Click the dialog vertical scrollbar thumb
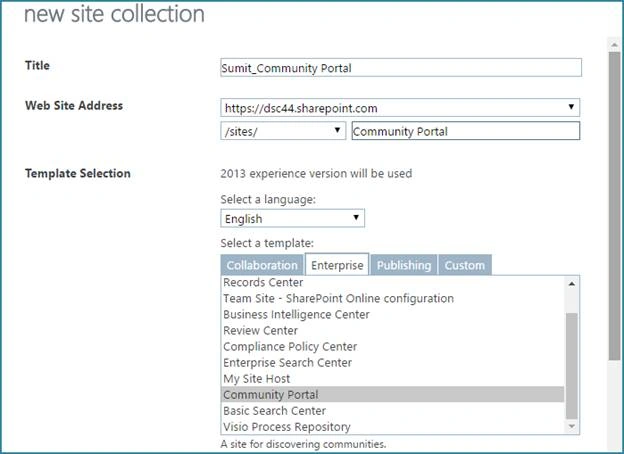 click(x=614, y=206)
